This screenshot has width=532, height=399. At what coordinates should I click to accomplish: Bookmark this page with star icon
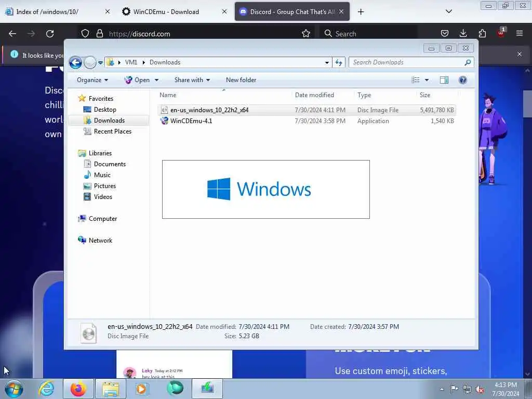click(305, 33)
